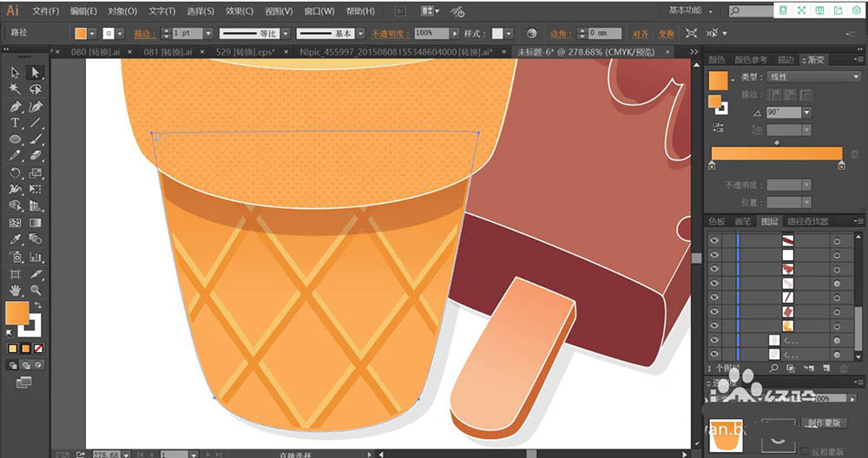868x458 pixels.
Task: Select the Line Segment tool
Action: pos(36,123)
